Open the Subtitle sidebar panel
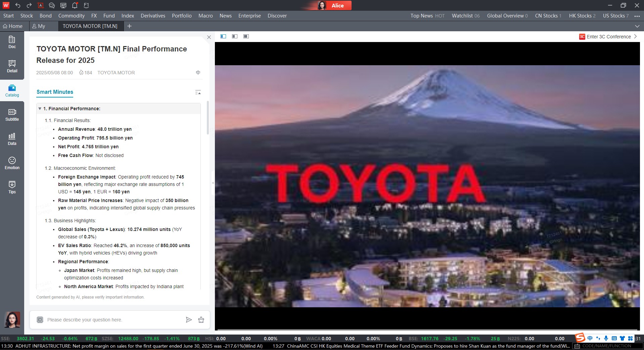The width and height of the screenshot is (644, 350). [x=12, y=115]
